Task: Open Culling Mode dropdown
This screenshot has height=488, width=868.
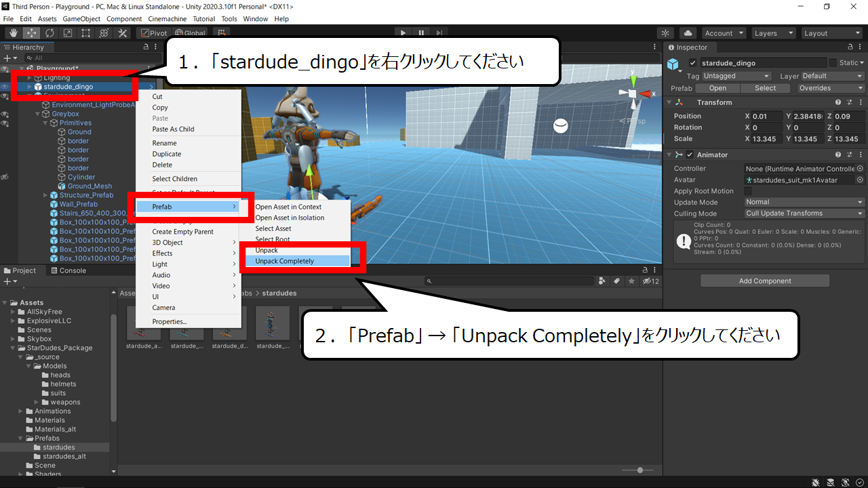Action: [x=804, y=213]
